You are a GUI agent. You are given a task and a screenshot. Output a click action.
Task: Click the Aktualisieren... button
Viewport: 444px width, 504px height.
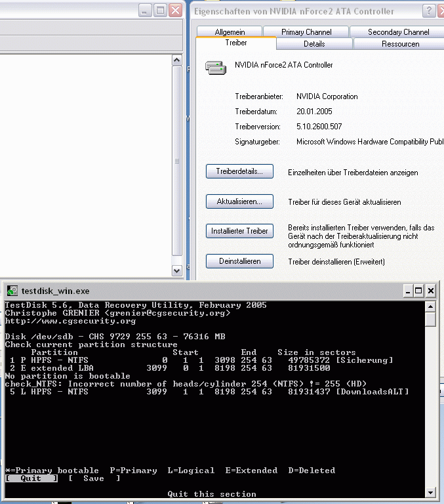point(239,201)
